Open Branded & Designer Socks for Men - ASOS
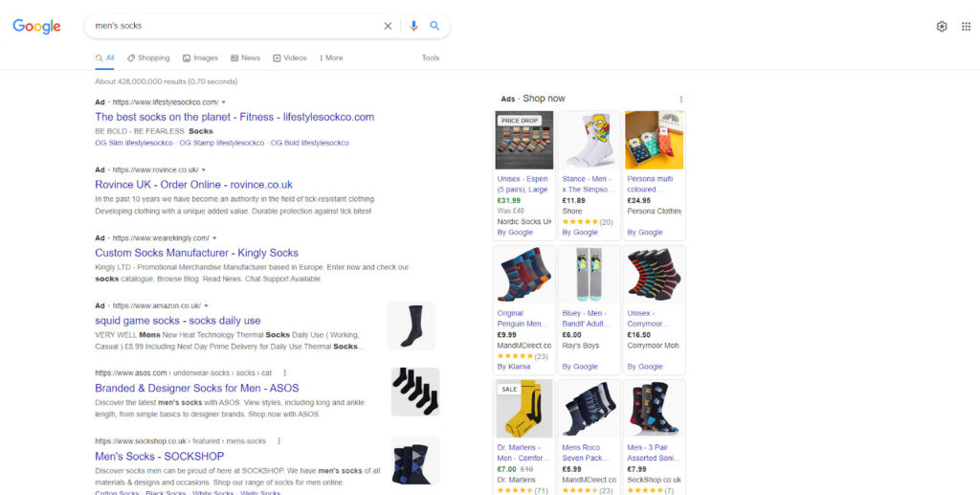Image resolution: width=980 pixels, height=495 pixels. coord(197,388)
